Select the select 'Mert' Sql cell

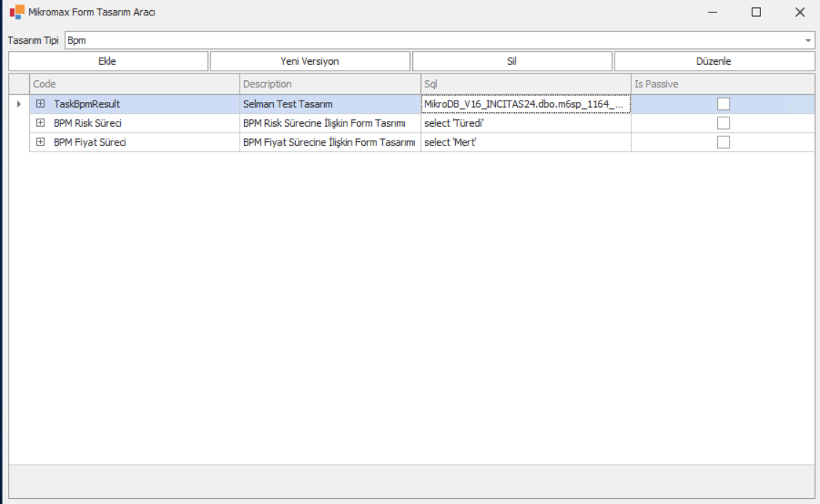[526, 142]
